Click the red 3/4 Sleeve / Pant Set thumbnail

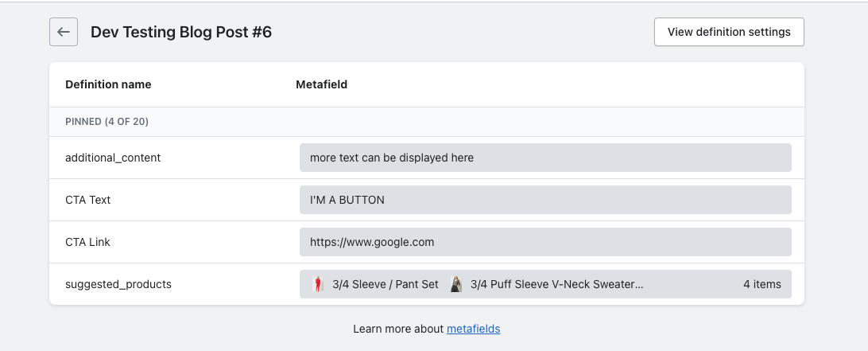pos(320,284)
